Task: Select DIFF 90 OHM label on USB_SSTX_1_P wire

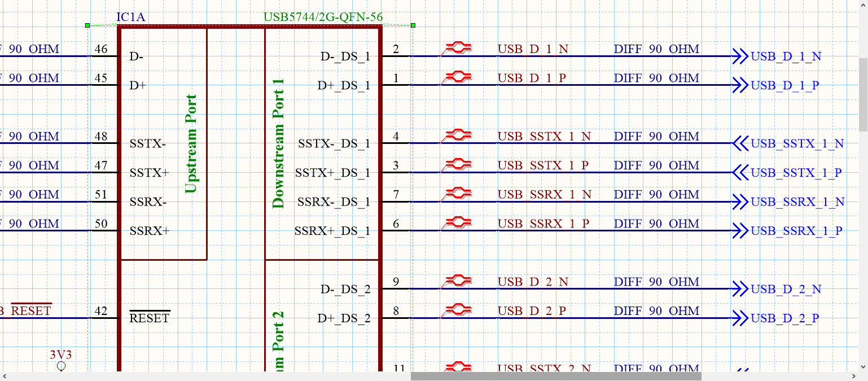Action: [x=657, y=165]
